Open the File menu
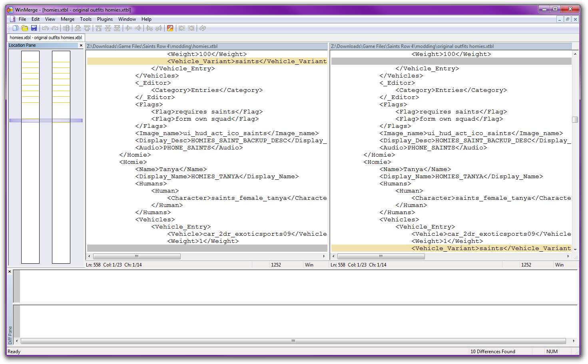This screenshot has height=364, width=588. (x=22, y=19)
